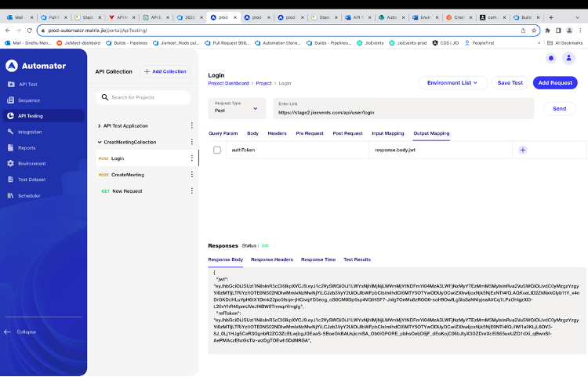Open the All Bookmarks folder

pyautogui.click(x=565, y=43)
